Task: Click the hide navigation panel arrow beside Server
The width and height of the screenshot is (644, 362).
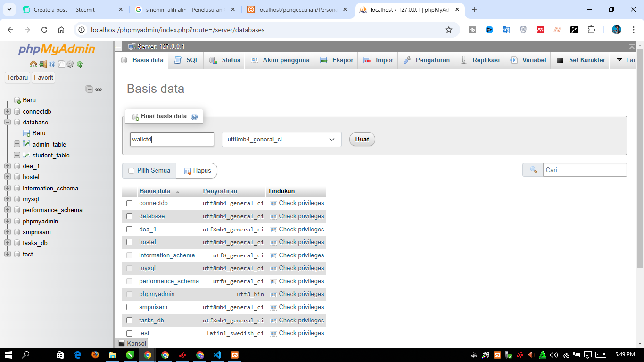Action: pos(118,47)
